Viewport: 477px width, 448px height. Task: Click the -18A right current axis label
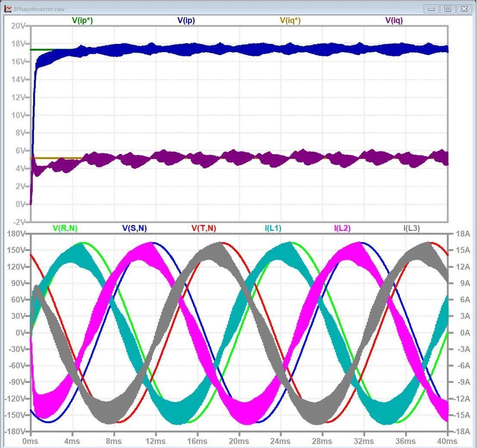(x=462, y=431)
